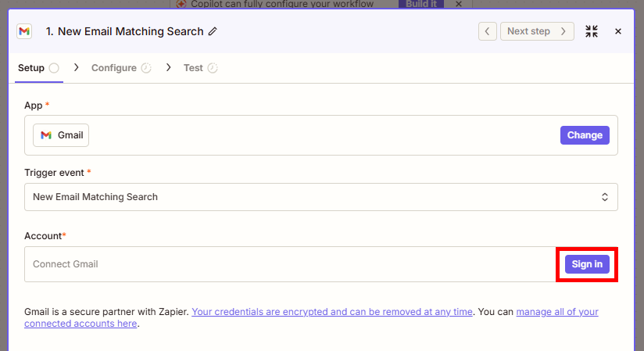This screenshot has height=351, width=644.
Task: Click the Configure status clock icon
Action: 146,68
